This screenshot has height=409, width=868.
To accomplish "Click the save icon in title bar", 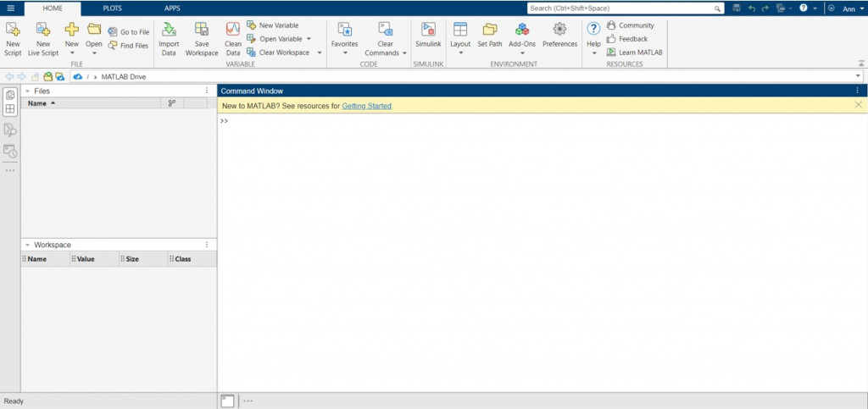I will coord(737,8).
